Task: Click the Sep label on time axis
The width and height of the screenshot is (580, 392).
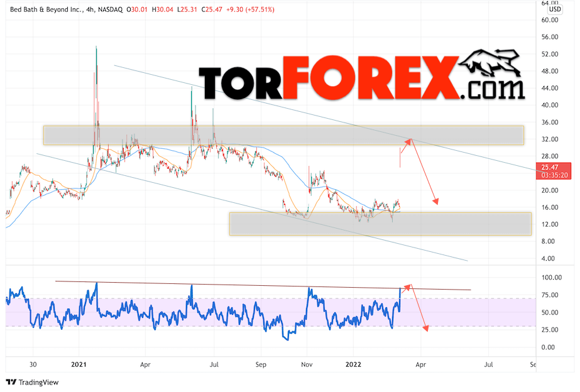Action: point(261,364)
